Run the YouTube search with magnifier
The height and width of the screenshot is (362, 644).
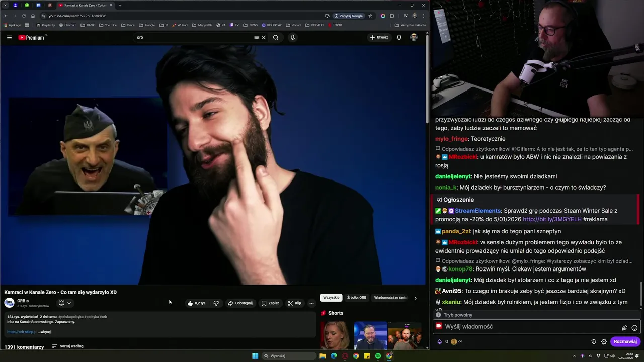(x=275, y=37)
